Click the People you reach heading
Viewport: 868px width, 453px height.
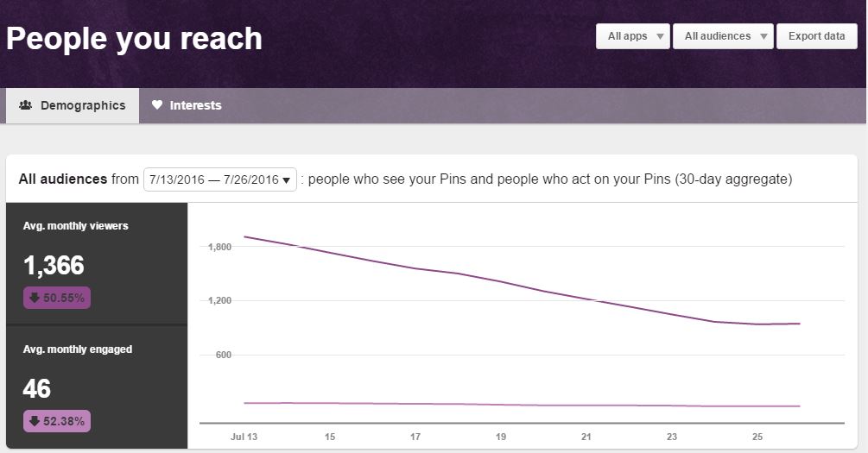coord(134,39)
